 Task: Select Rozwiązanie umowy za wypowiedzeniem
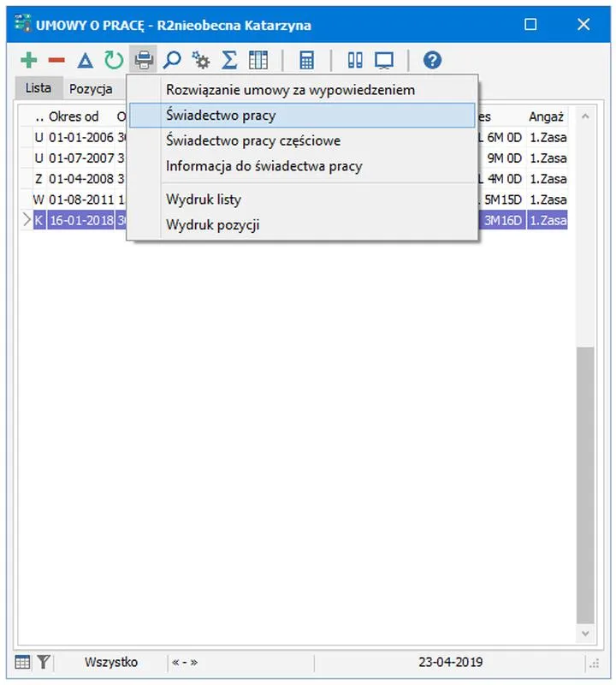290,90
